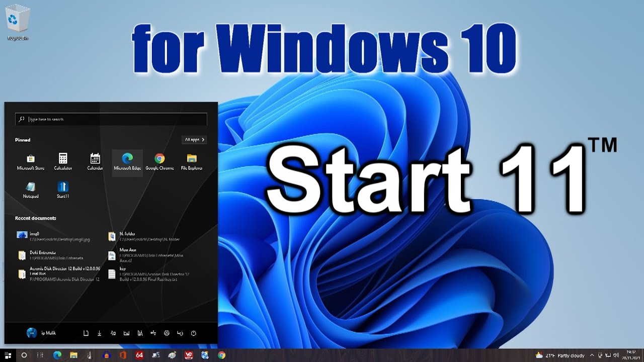Open the red VC taskbar app

tap(189, 355)
